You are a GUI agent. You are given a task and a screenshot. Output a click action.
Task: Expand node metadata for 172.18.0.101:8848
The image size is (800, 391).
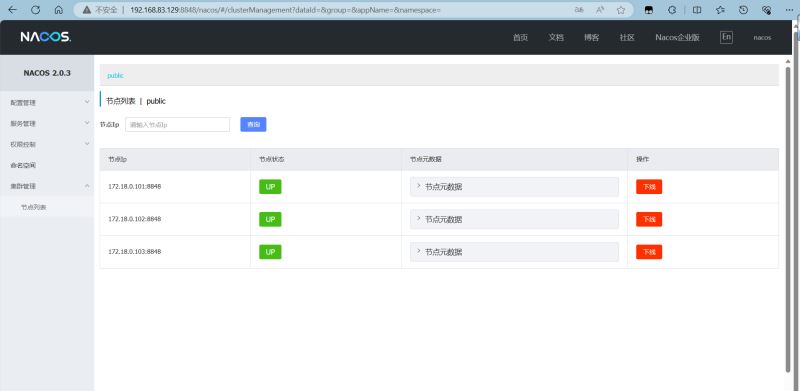click(514, 187)
